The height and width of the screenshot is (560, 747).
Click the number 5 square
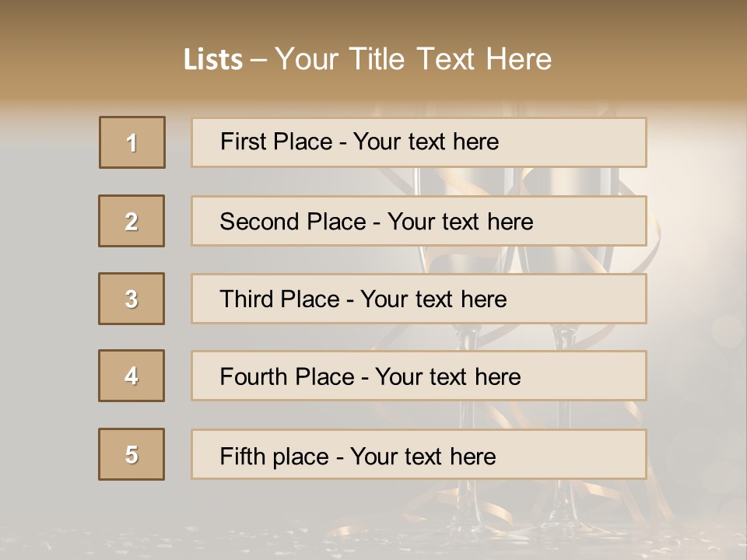point(132,454)
